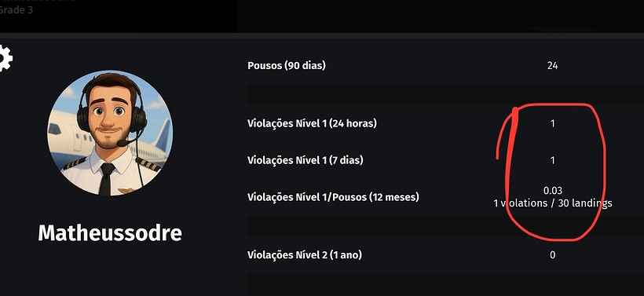Click the dark separator below Pousos row
This screenshot has width=644, height=296.
pos(445,94)
